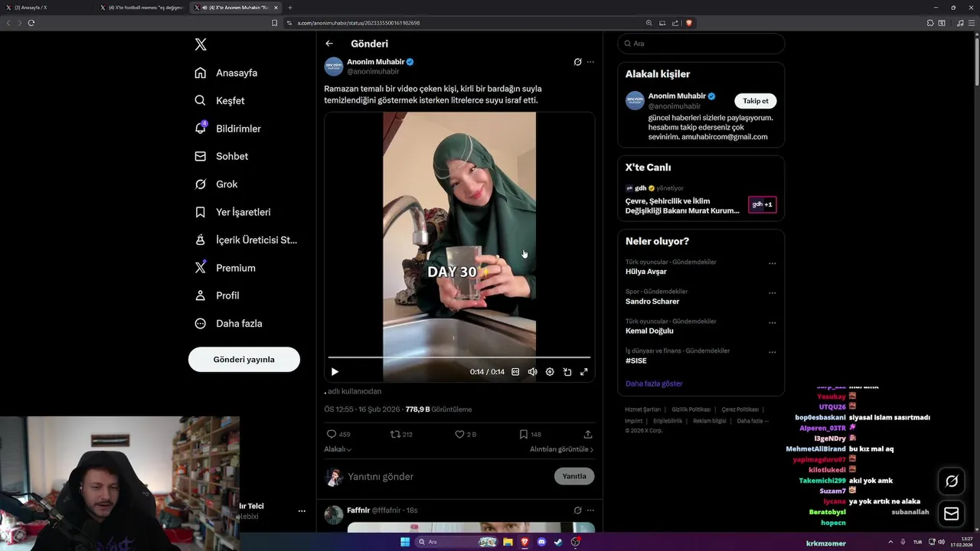980x551 pixels.
Task: Open more options for Hülya Avşar trend
Action: tap(772, 263)
